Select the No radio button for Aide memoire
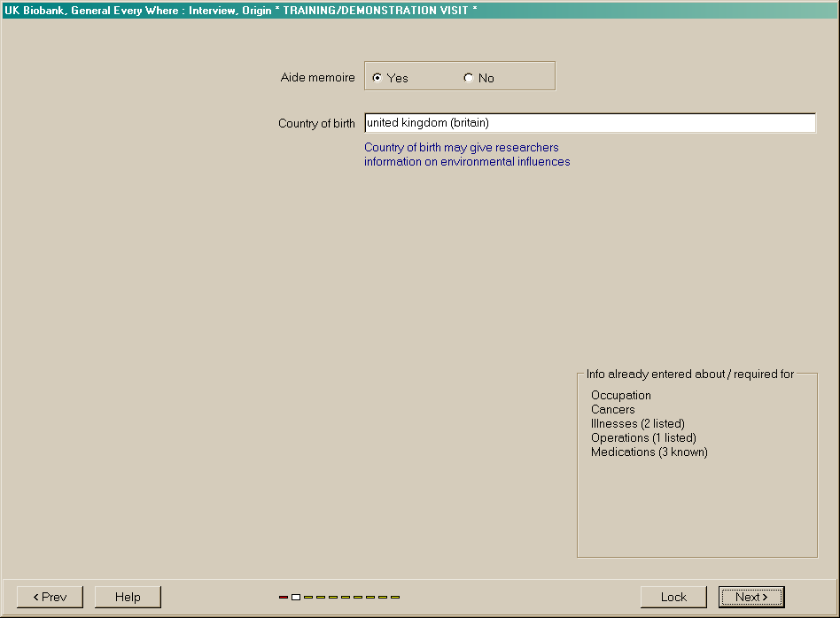Image resolution: width=840 pixels, height=618 pixels. tap(469, 78)
